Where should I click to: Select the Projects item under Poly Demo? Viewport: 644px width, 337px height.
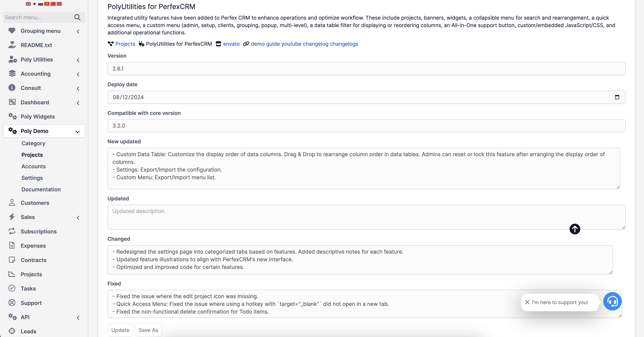tap(32, 155)
